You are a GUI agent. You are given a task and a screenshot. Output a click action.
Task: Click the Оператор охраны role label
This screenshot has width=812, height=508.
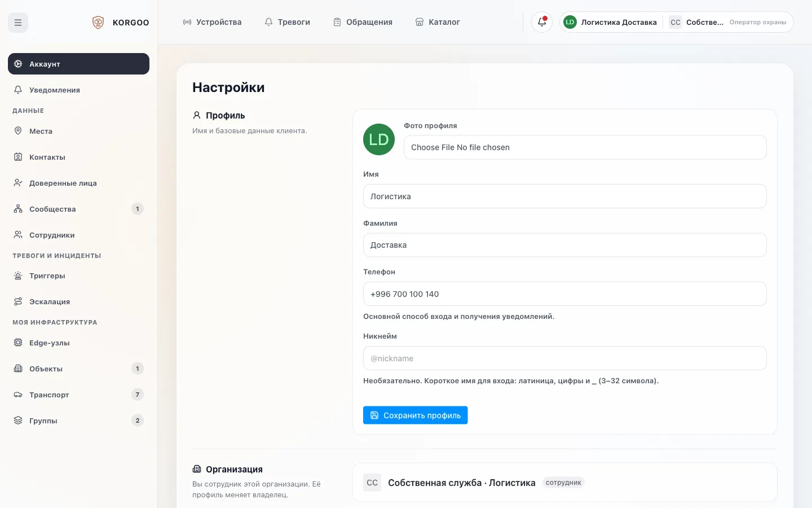pyautogui.click(x=758, y=23)
